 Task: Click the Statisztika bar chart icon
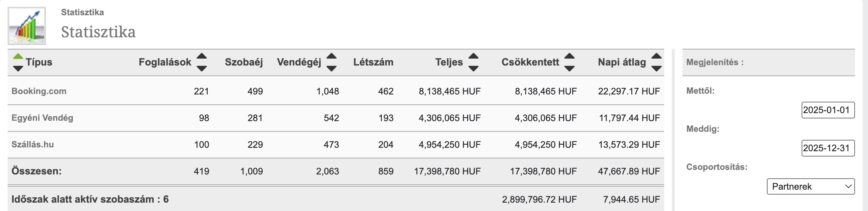[27, 26]
